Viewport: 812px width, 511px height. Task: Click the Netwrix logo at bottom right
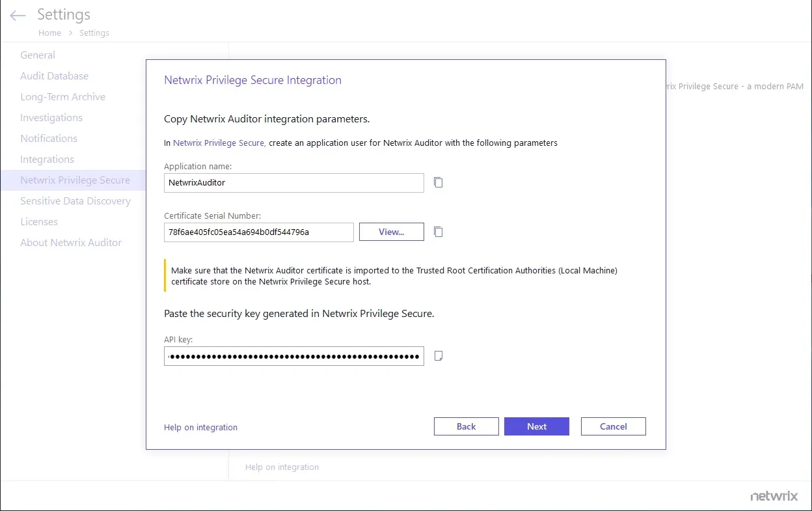(x=774, y=495)
